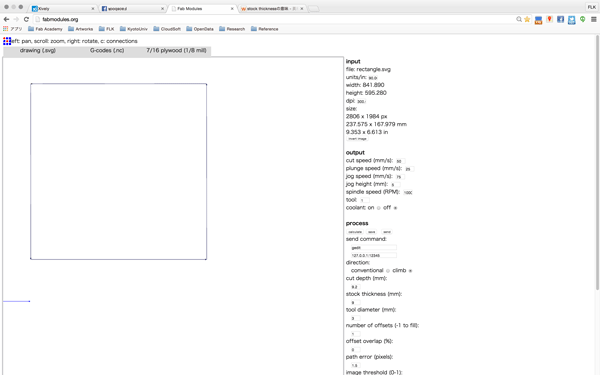Click the save button under process

372,232
